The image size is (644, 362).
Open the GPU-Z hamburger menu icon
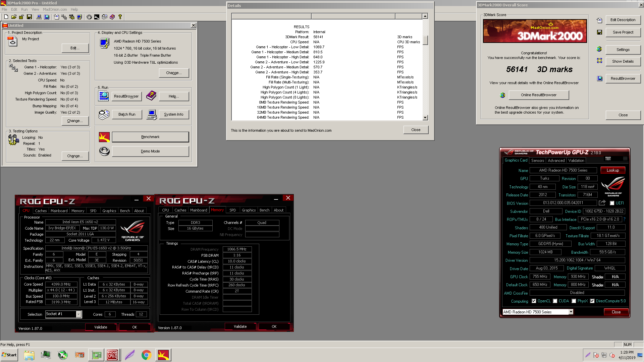625,159
